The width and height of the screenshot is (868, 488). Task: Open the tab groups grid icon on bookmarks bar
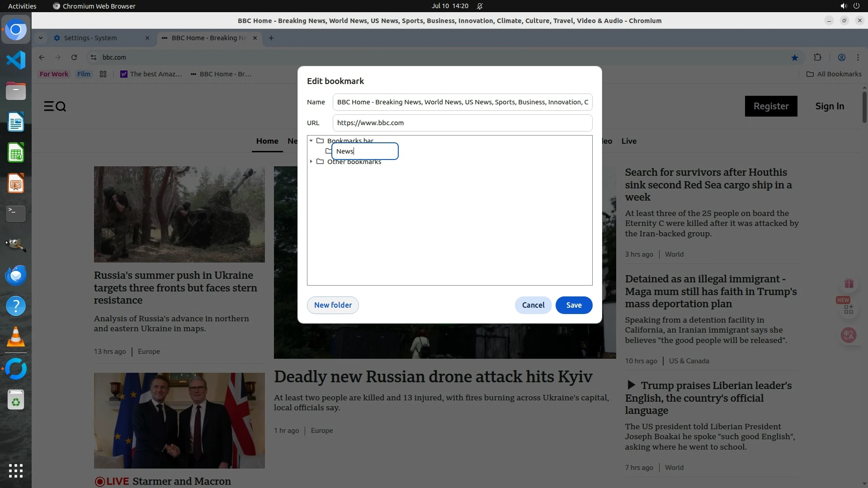(x=103, y=74)
